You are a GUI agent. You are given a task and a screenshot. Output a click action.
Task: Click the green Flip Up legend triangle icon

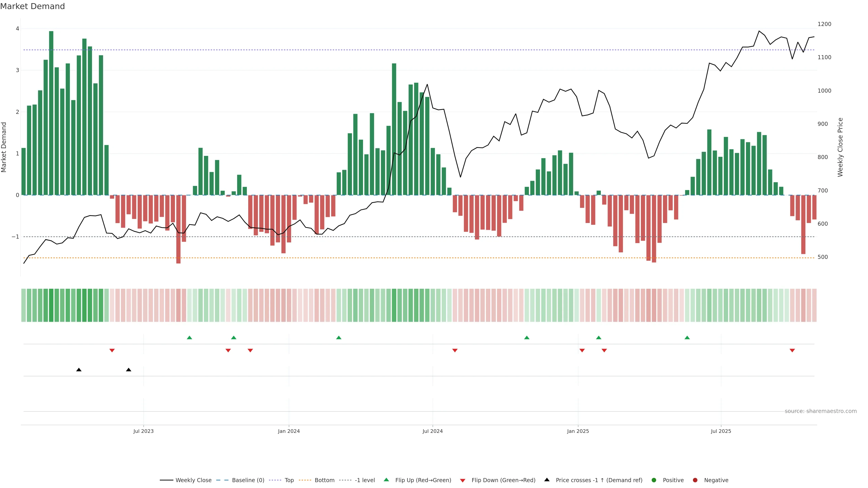click(x=386, y=480)
